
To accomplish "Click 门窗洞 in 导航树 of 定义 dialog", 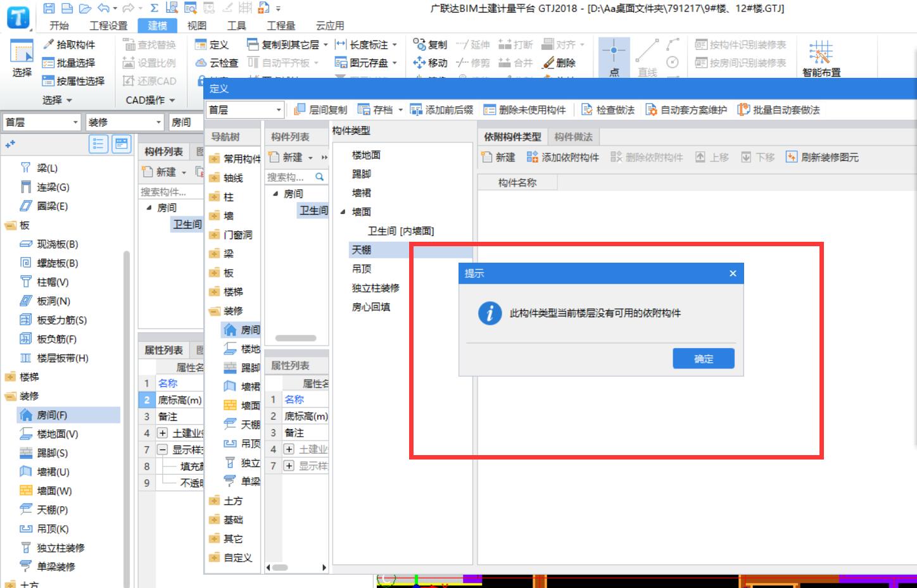I will coord(231,235).
